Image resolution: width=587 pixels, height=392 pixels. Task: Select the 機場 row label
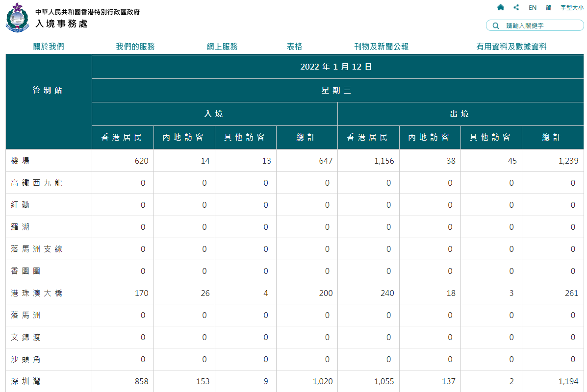[21, 161]
